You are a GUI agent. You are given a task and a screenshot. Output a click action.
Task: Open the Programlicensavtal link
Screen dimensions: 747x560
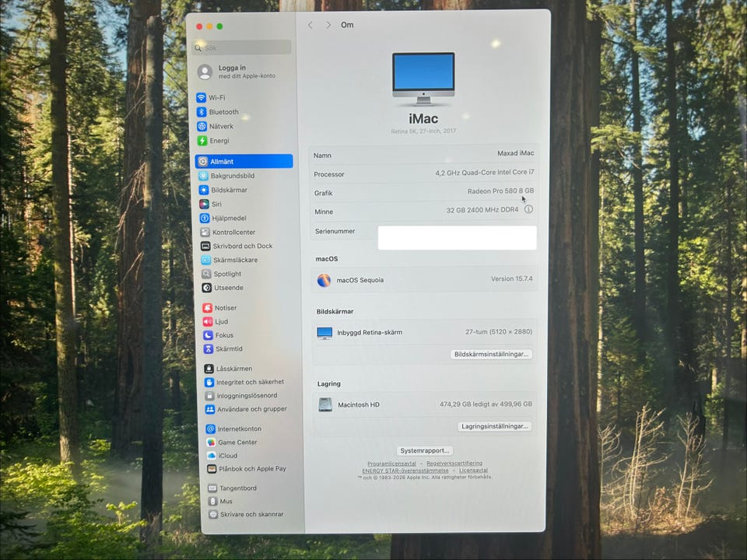click(391, 464)
